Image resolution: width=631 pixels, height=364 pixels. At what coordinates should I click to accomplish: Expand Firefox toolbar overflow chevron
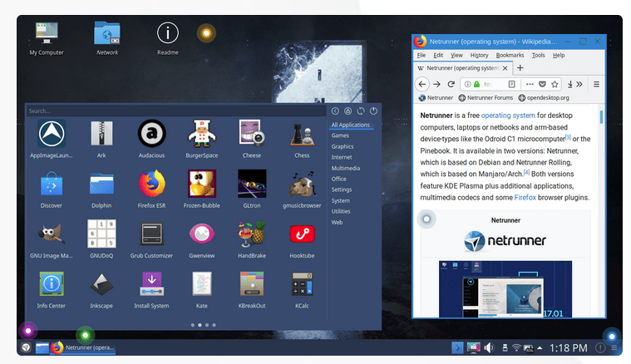coord(579,84)
